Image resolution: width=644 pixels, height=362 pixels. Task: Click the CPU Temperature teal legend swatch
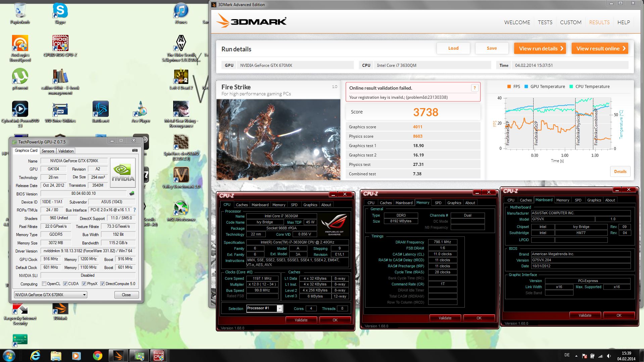571,87
